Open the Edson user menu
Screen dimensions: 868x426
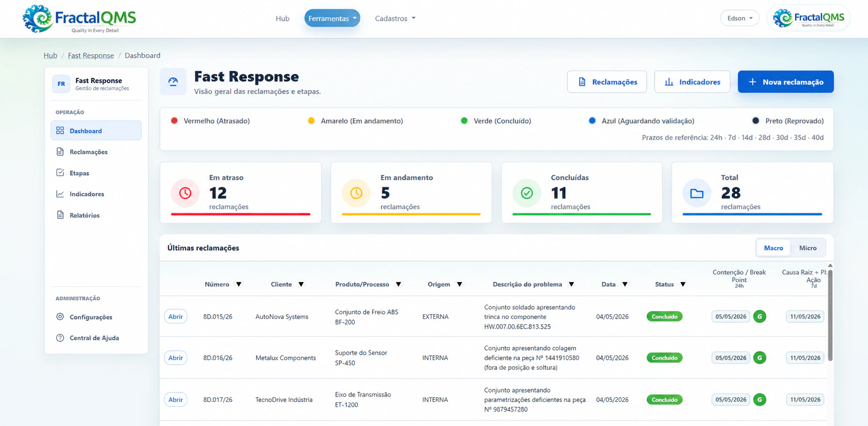[x=740, y=18]
